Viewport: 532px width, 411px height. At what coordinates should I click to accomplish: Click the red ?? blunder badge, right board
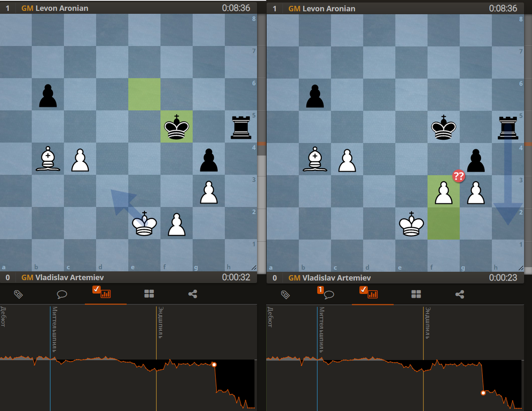pyautogui.click(x=458, y=176)
